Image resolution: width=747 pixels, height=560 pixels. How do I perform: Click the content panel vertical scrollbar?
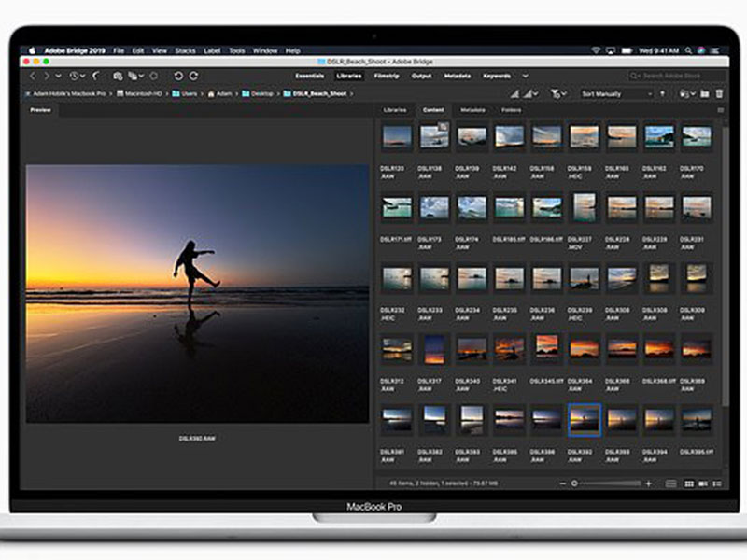[726, 267]
